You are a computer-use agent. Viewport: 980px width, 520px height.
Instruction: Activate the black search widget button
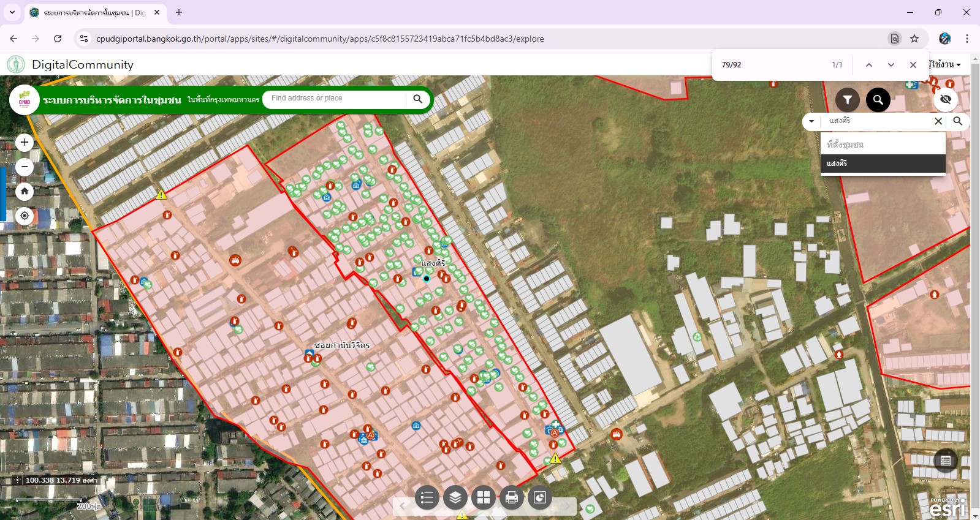(x=878, y=99)
